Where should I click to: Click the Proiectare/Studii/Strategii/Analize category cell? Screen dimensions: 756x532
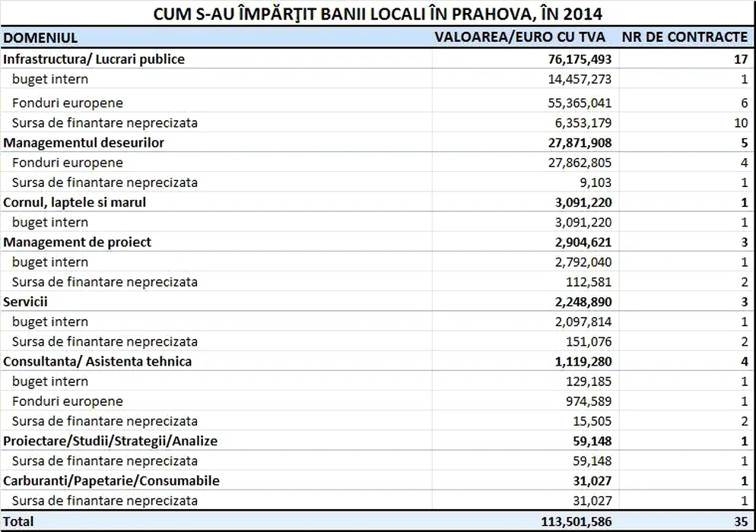[x=111, y=441]
